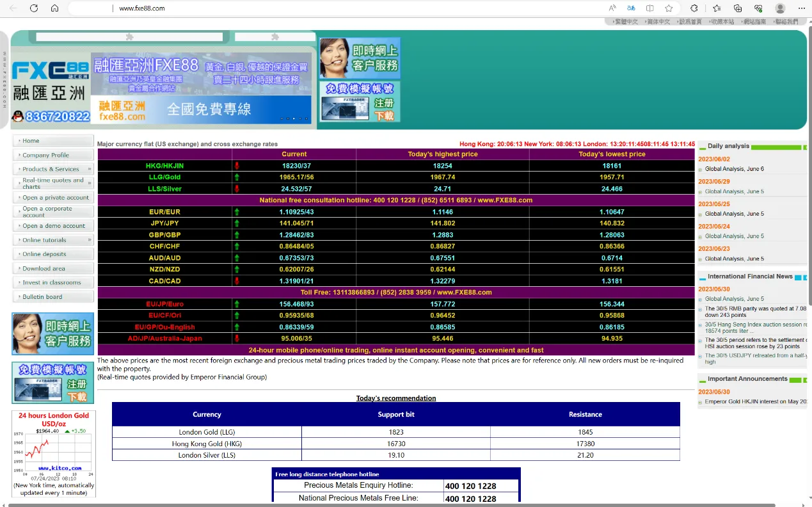Open the Favorites list icon
Image resolution: width=812 pixels, height=507 pixels.
pos(717,8)
